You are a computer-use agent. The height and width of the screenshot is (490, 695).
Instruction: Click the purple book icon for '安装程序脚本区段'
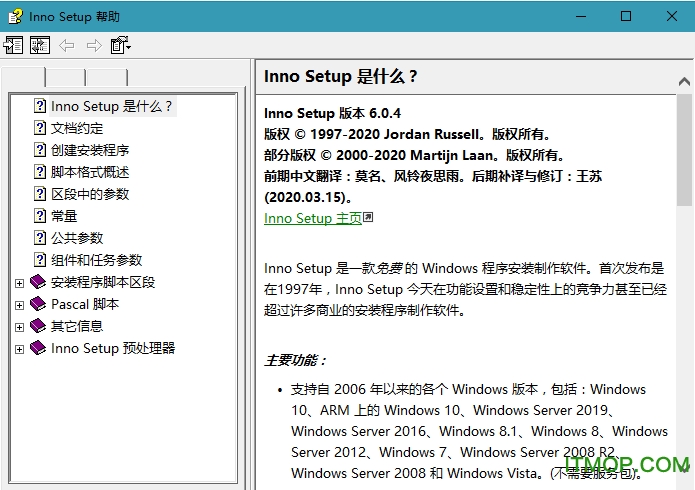pos(38,282)
